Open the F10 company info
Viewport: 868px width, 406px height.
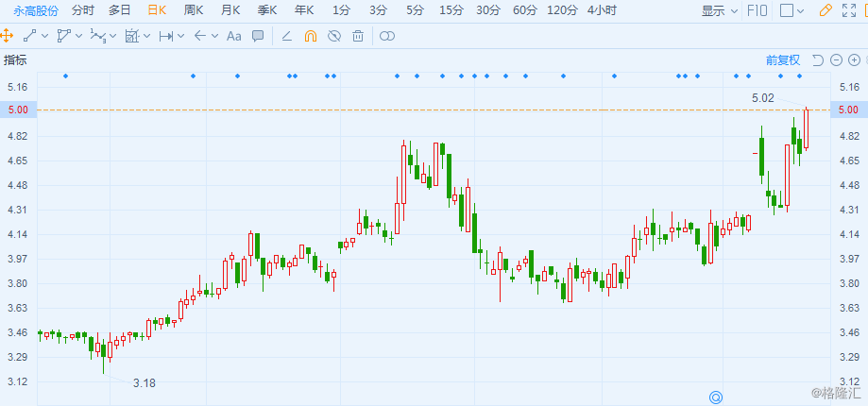tap(757, 10)
